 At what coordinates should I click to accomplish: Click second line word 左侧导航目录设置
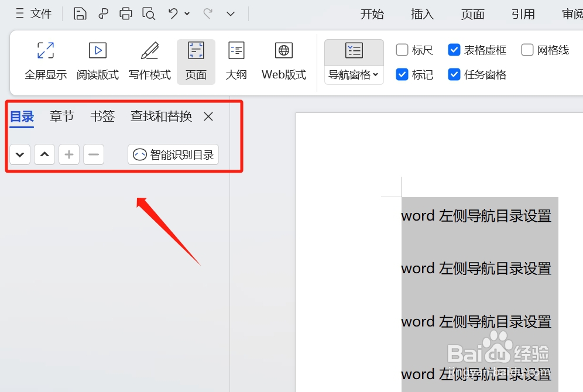tap(476, 269)
